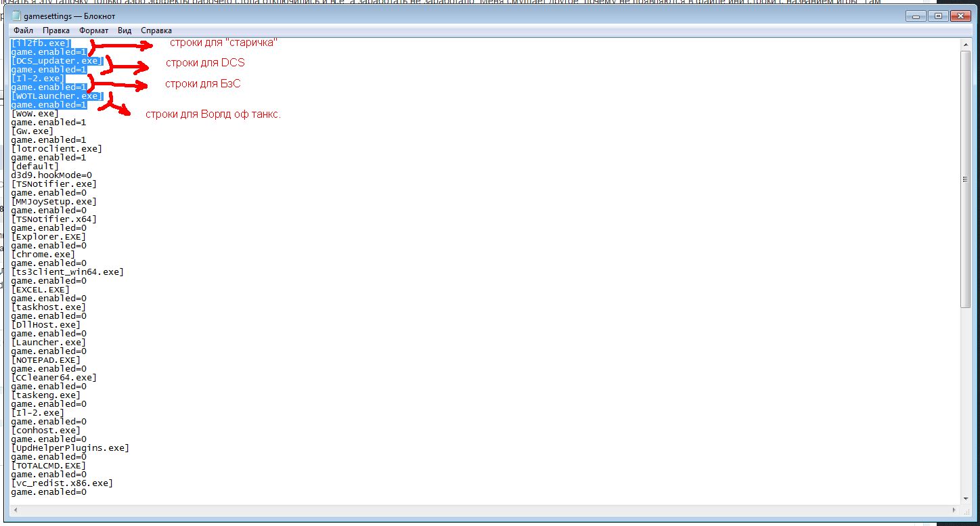Click the [DCS_updater.exe] line
Viewport: 980px width, 526px height.
pyautogui.click(x=57, y=60)
